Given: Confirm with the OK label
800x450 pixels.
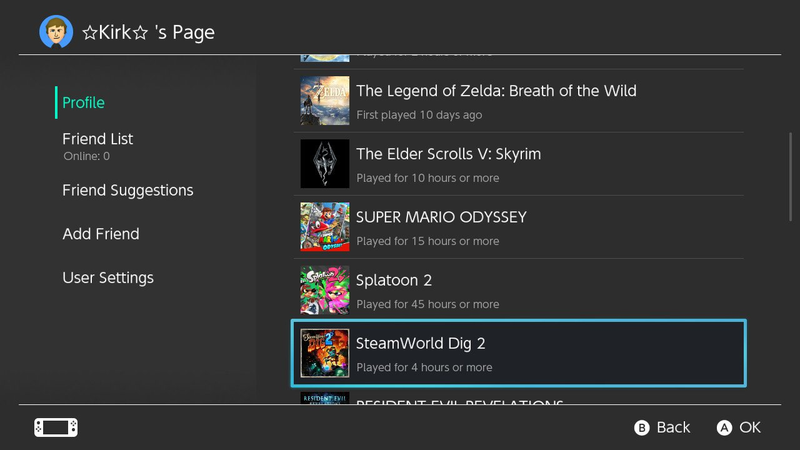Looking at the screenshot, I should click(x=750, y=427).
